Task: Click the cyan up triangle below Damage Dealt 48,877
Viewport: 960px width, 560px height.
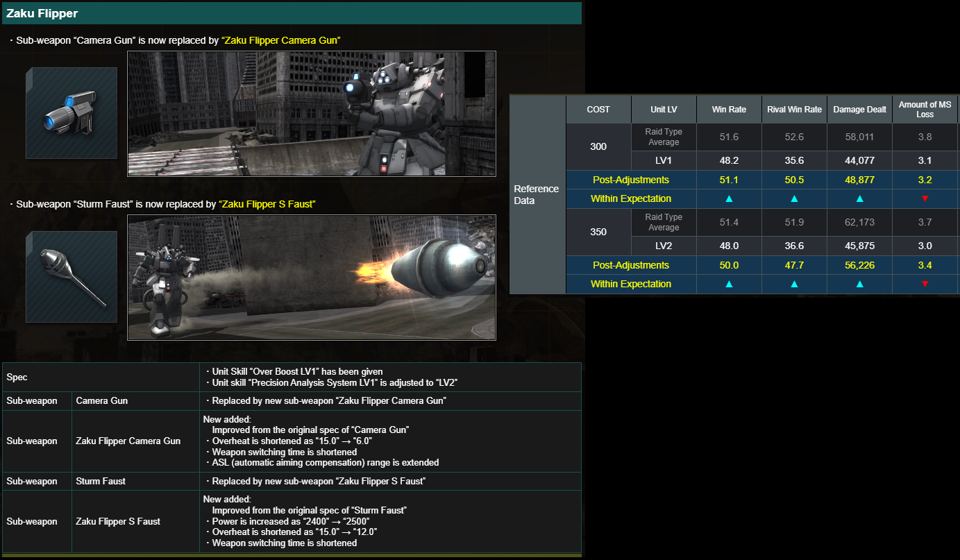Action: [x=859, y=198]
